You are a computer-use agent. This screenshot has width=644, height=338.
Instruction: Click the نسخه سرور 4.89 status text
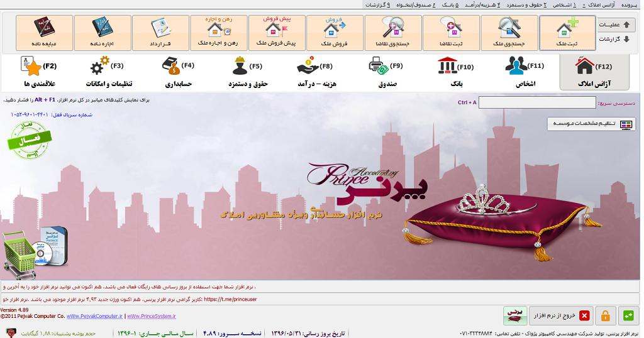(233, 334)
